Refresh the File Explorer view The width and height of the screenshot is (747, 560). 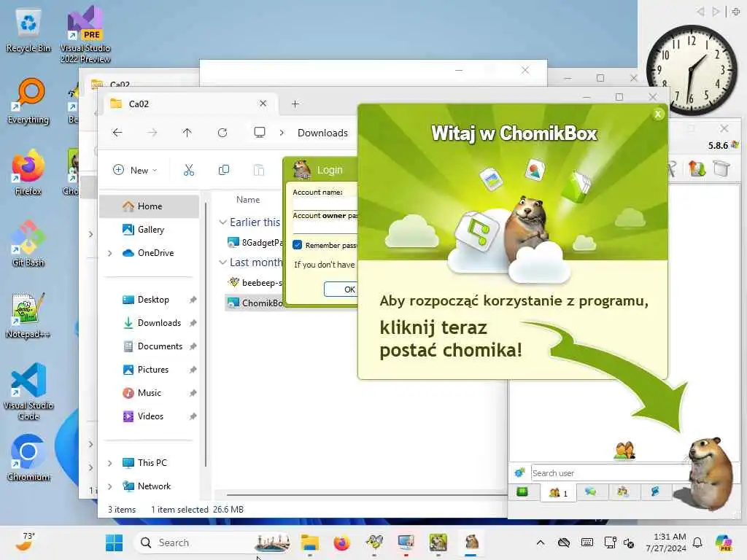(x=222, y=133)
